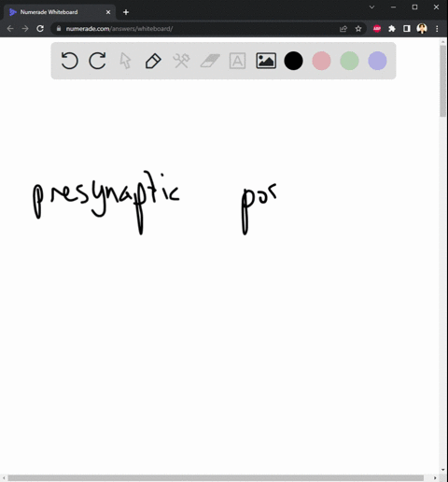Click the scroll right arrow
This screenshot has height=482, width=448.
[435, 478]
